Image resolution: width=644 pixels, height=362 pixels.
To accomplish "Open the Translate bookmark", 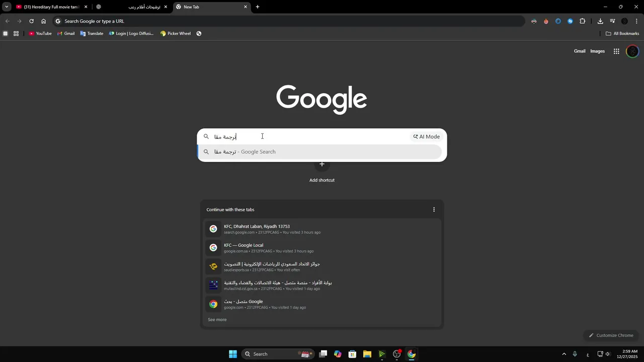I will 92,34.
